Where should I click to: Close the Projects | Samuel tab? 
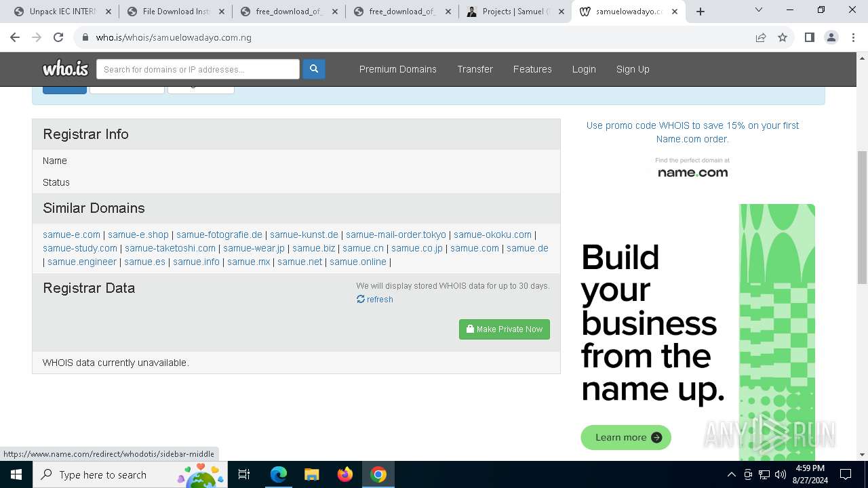coord(561,12)
